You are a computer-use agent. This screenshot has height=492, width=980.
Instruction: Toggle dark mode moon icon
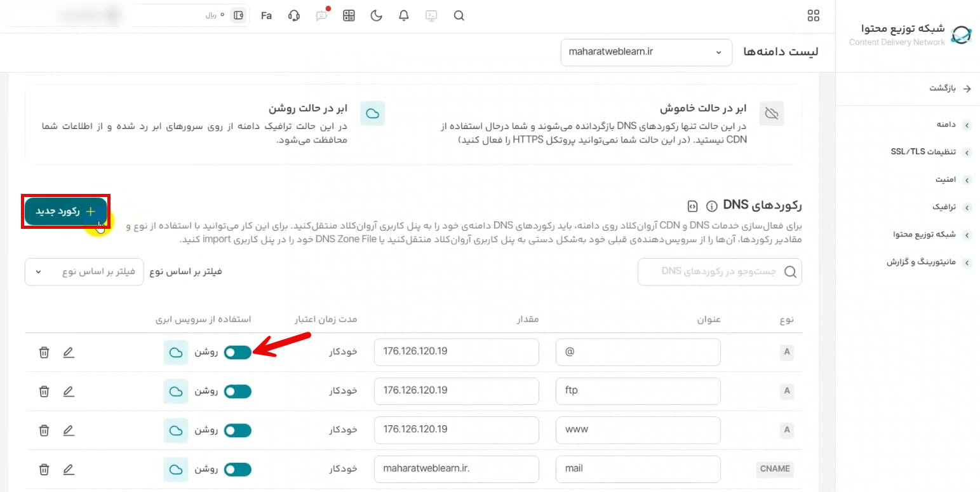click(377, 16)
